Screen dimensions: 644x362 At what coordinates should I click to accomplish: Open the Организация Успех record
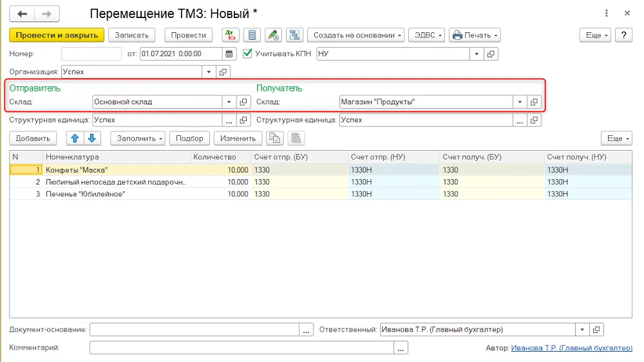tap(223, 72)
